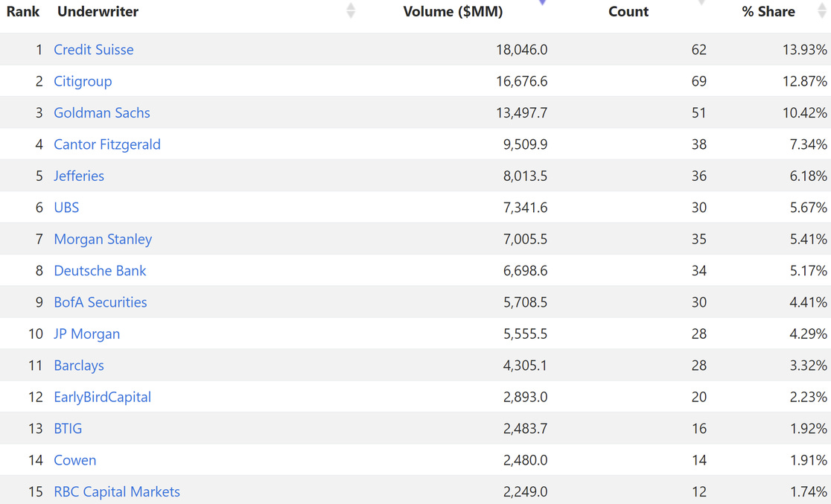The width and height of the screenshot is (831, 504).
Task: Open the Morgan Stanley link
Action: [103, 239]
